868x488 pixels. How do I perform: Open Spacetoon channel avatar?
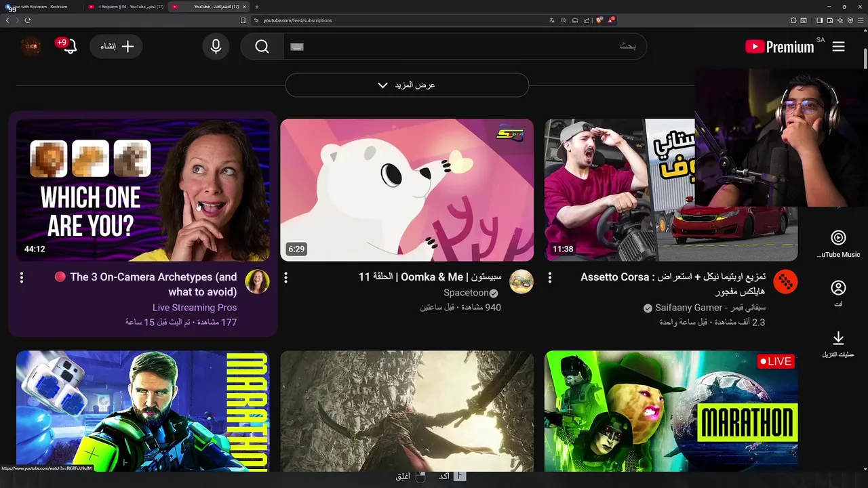pos(521,281)
